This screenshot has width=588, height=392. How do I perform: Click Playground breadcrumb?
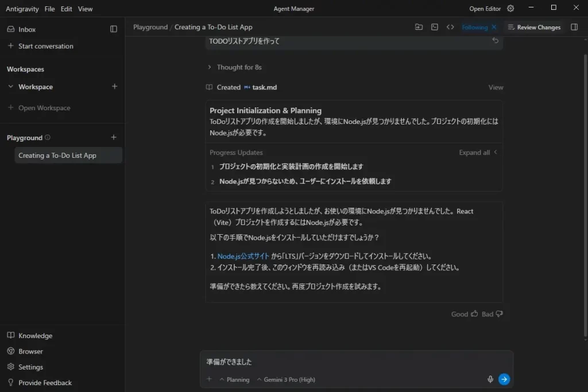tap(150, 27)
